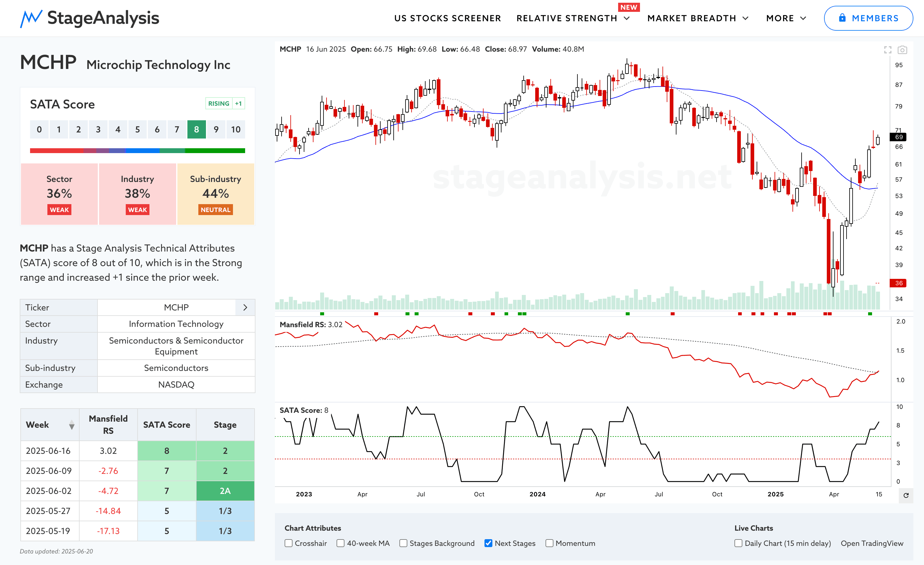Uncheck the Next Stages checkbox

[488, 543]
